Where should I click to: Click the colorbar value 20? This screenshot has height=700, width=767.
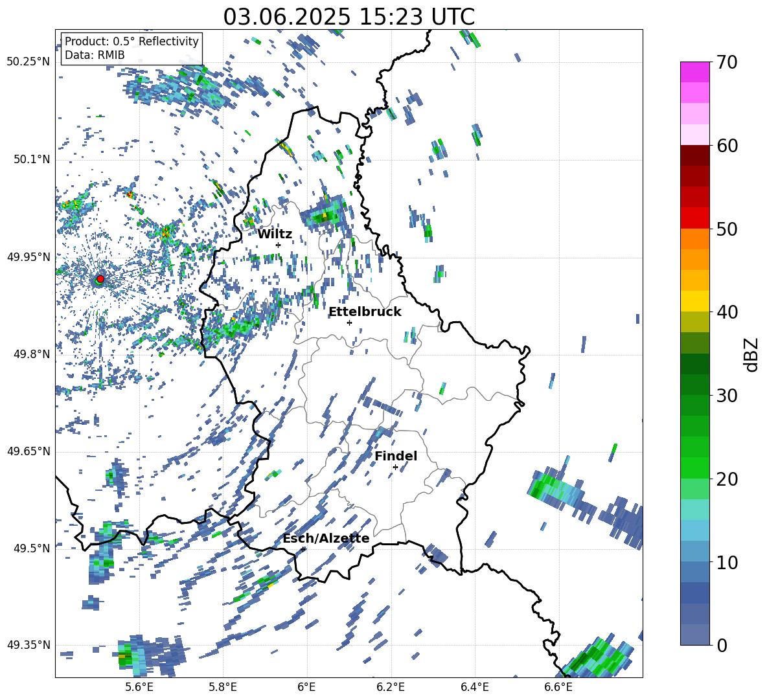727,479
